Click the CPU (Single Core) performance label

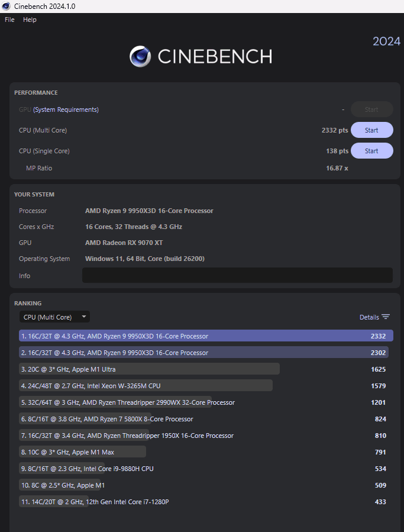pos(44,151)
